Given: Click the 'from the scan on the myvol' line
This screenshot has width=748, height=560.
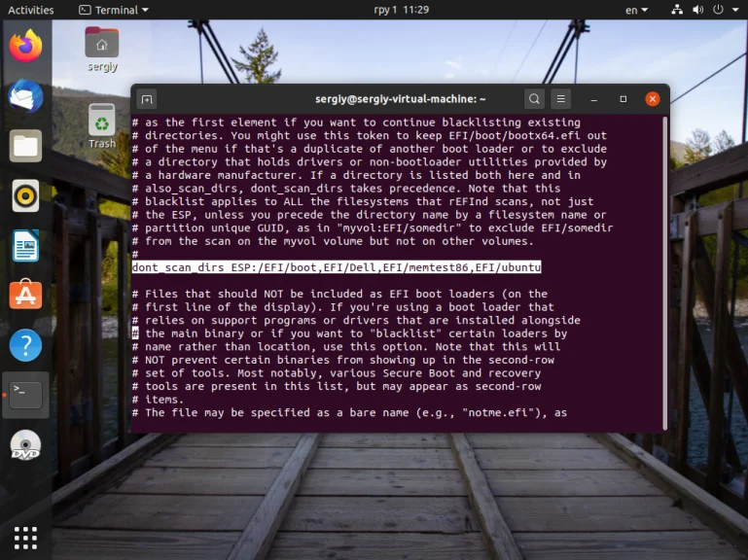Looking at the screenshot, I should point(333,241).
